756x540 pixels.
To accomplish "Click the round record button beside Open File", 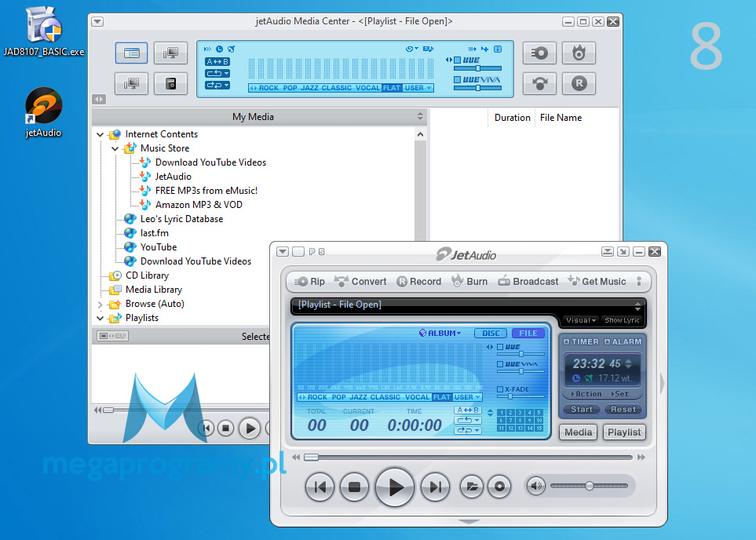I will click(499, 487).
